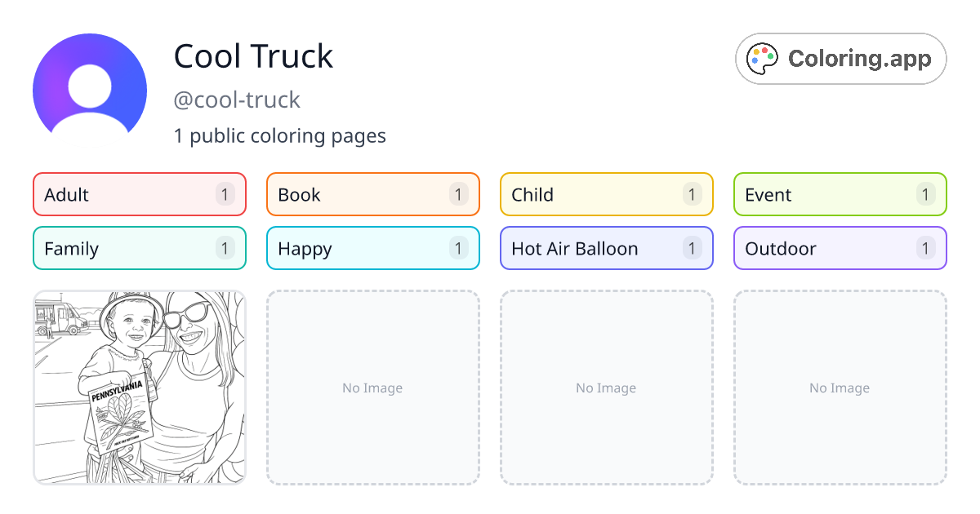Click the first No Image placeholder
Viewport: 980px width, 514px height.
coord(372,388)
